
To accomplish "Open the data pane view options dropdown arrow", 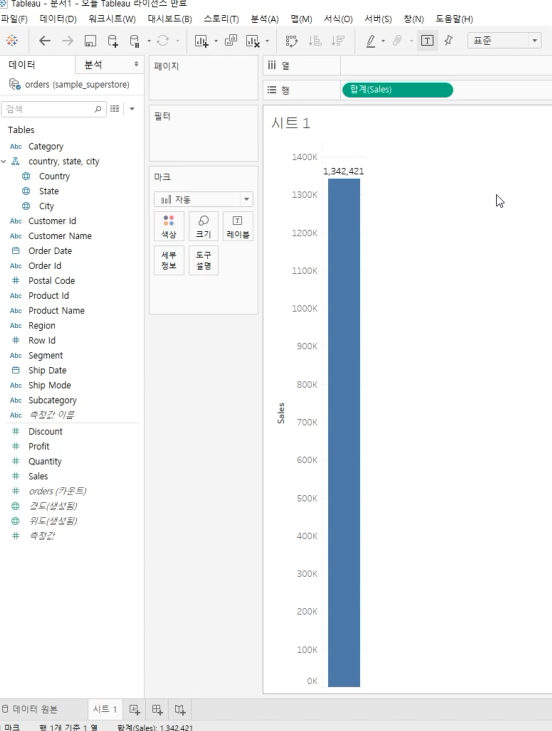I will [132, 109].
